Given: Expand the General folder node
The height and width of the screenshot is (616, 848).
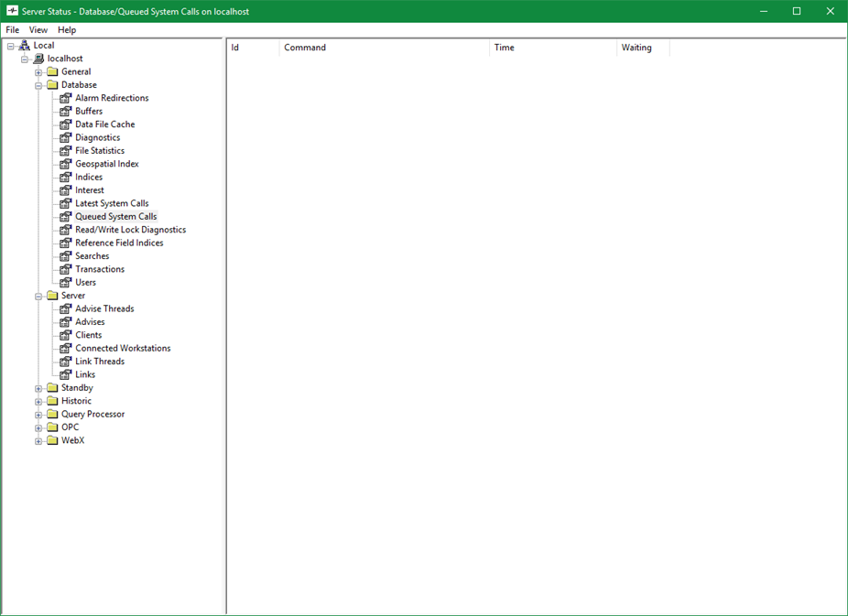Looking at the screenshot, I should coord(38,72).
